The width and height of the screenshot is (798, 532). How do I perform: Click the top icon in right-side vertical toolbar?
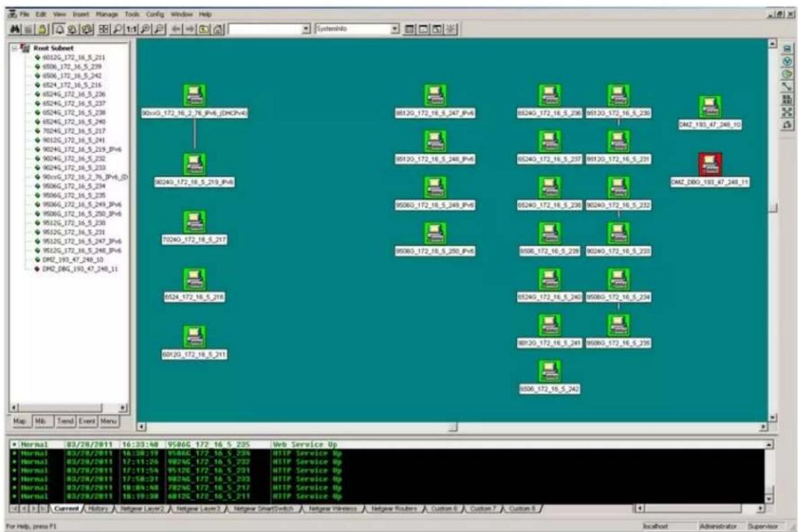coord(787,49)
